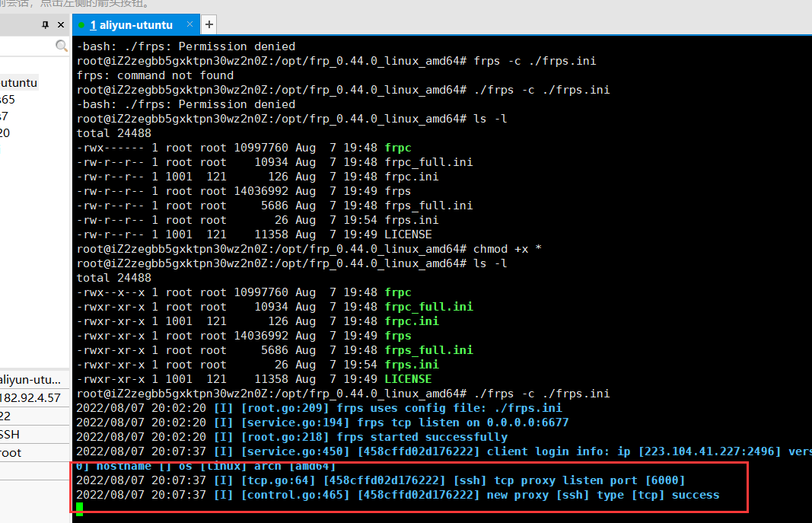
Task: Select the session ending in 20 in the tree
Action: pyautogui.click(x=5, y=132)
